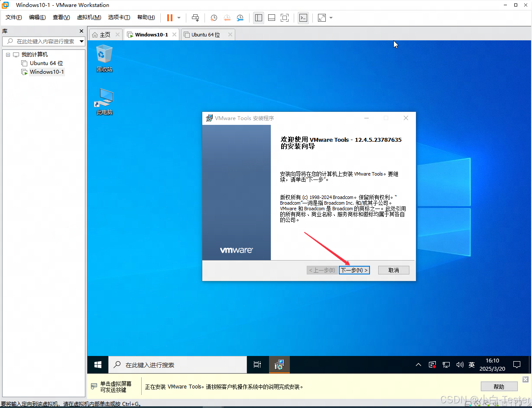The image size is (532, 408).
Task: Open the 文件(F) menu
Action: (13, 17)
